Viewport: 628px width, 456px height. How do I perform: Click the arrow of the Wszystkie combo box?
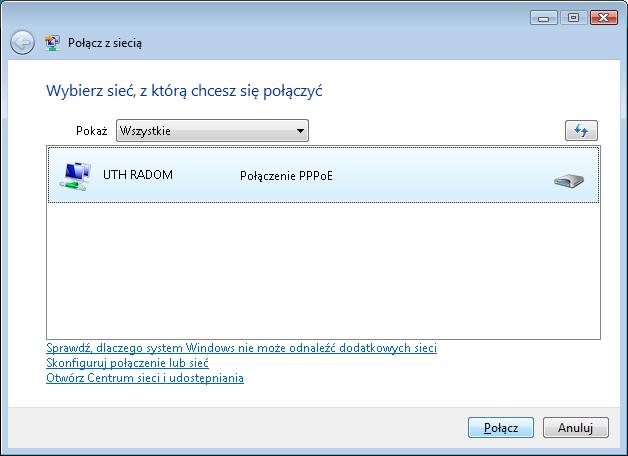click(299, 131)
